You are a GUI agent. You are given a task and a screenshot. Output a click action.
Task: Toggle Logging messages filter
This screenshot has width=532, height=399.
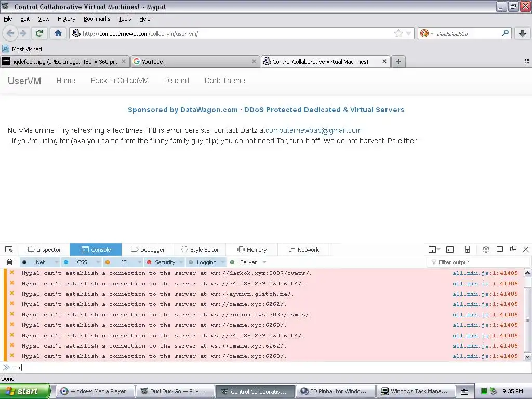click(x=206, y=262)
